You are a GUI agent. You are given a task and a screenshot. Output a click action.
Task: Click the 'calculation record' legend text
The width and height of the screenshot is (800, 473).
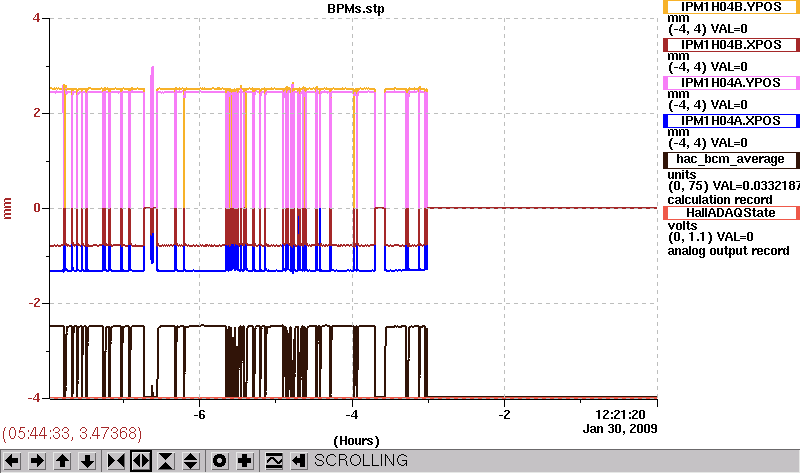[x=720, y=200]
